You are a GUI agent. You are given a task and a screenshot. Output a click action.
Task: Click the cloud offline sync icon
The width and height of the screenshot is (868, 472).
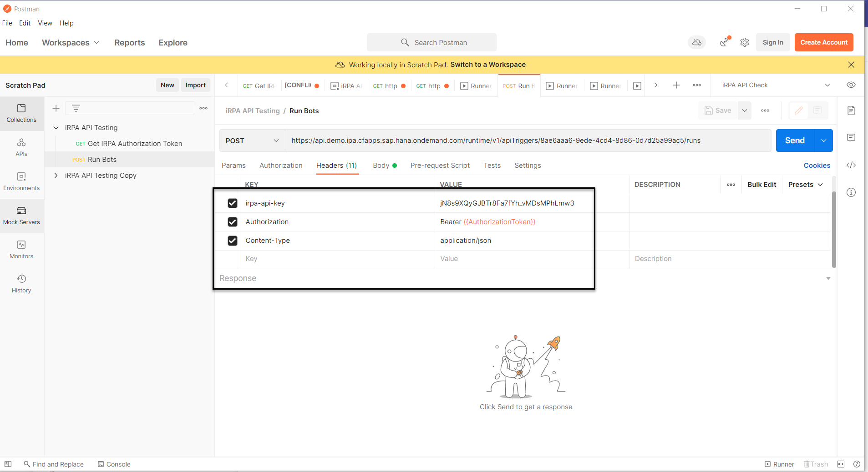696,42
